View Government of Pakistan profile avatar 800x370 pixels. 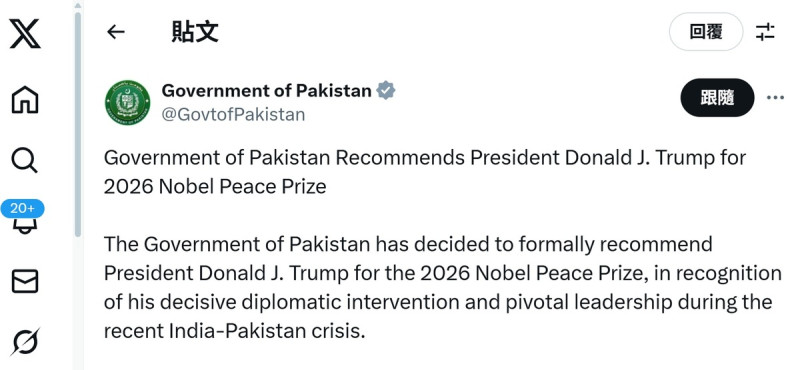click(x=128, y=102)
